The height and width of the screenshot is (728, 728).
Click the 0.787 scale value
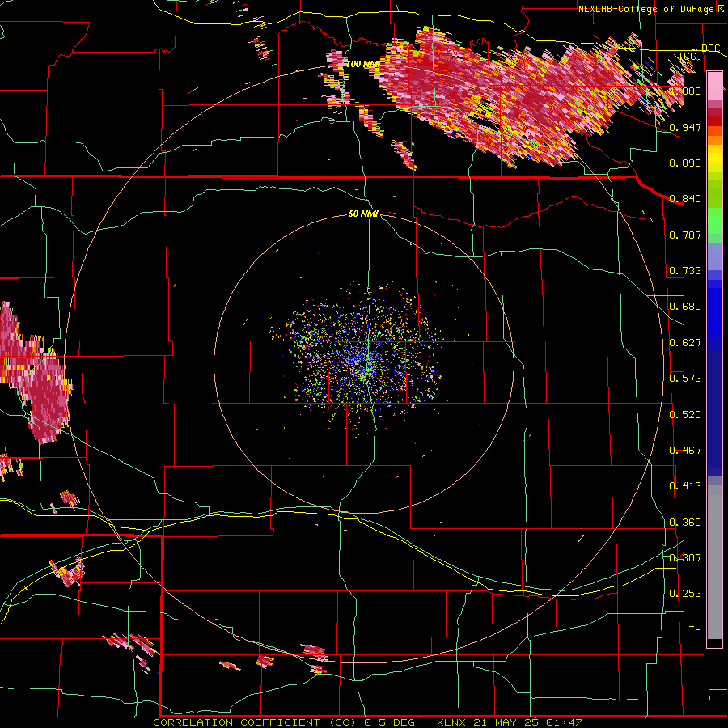tap(685, 235)
